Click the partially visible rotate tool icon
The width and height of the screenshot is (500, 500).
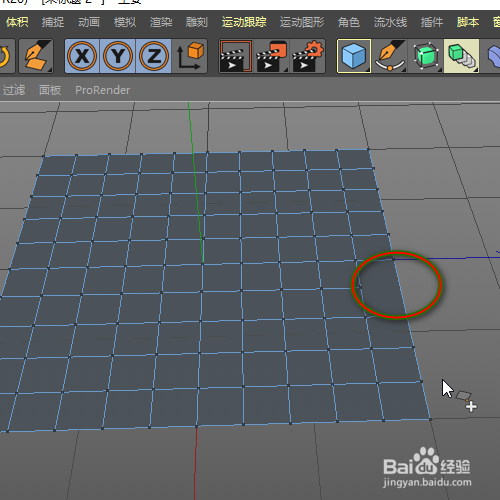pyautogui.click(x=6, y=56)
